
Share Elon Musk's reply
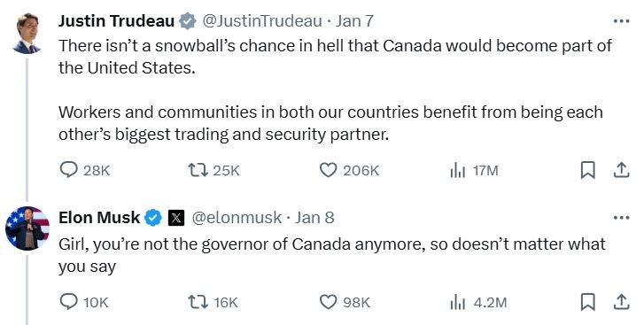621,302
